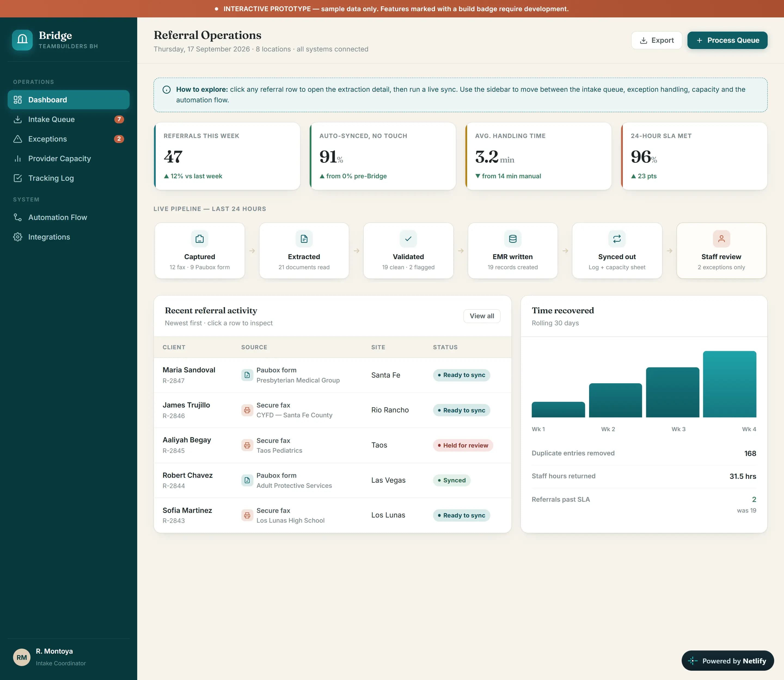Viewport: 784px width, 680px height.
Task: Click Sofia Martinez's secure fax icon
Action: tap(247, 515)
